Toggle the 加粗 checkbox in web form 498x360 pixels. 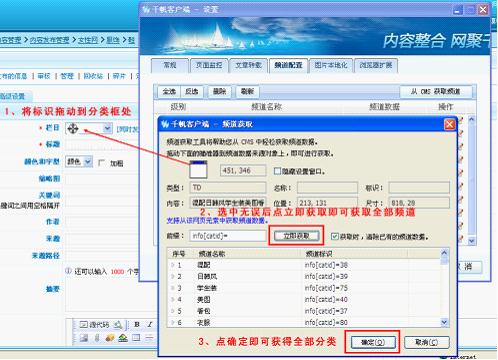point(102,163)
